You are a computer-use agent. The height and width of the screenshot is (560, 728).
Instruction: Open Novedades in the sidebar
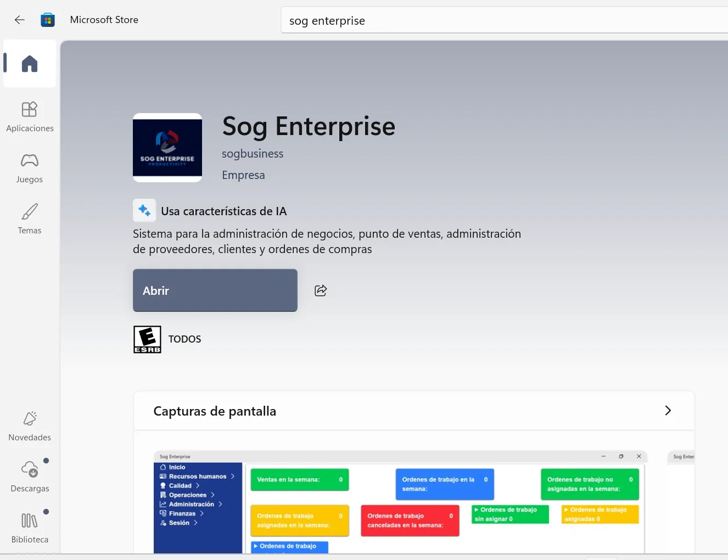(x=30, y=426)
